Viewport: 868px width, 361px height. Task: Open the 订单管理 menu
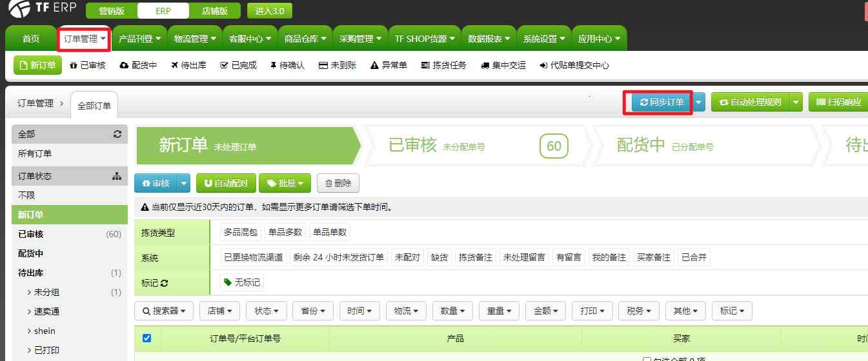click(85, 39)
